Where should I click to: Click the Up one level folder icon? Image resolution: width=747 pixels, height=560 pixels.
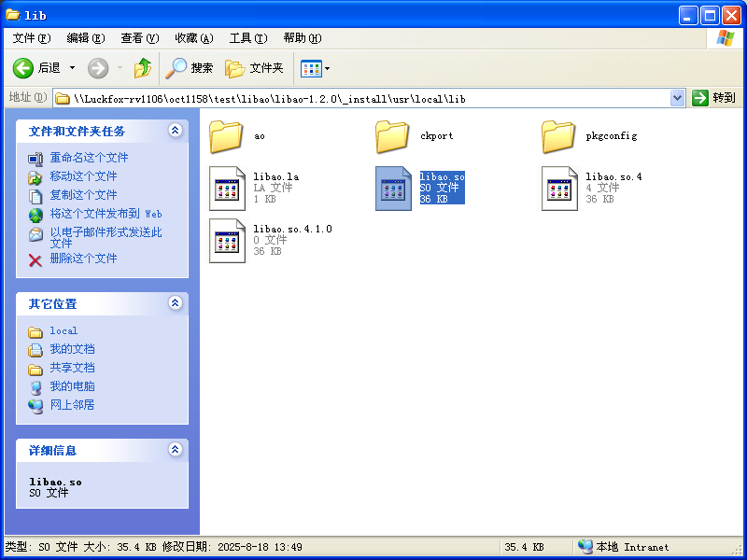143,68
